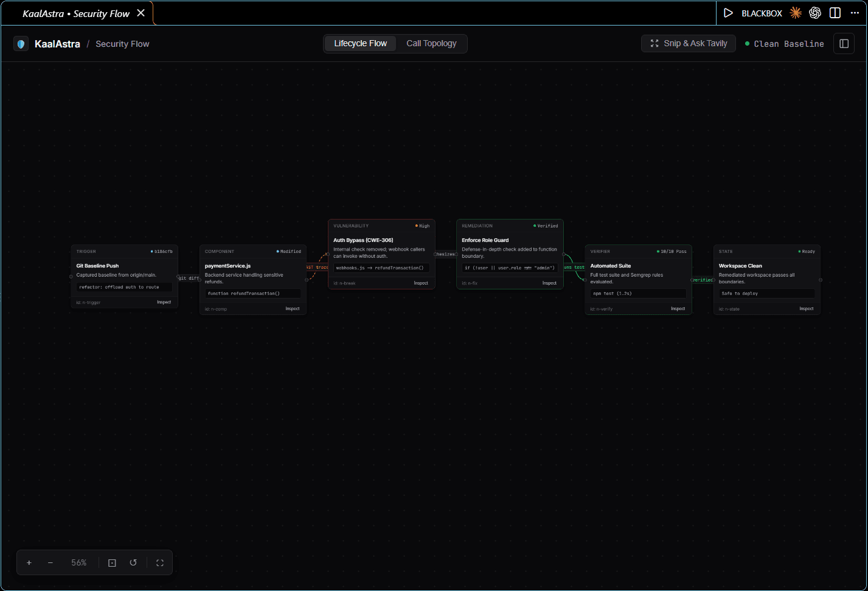Select the Auth Bypass (CWE-306) title
Image resolution: width=868 pixels, height=591 pixels.
[x=363, y=240]
